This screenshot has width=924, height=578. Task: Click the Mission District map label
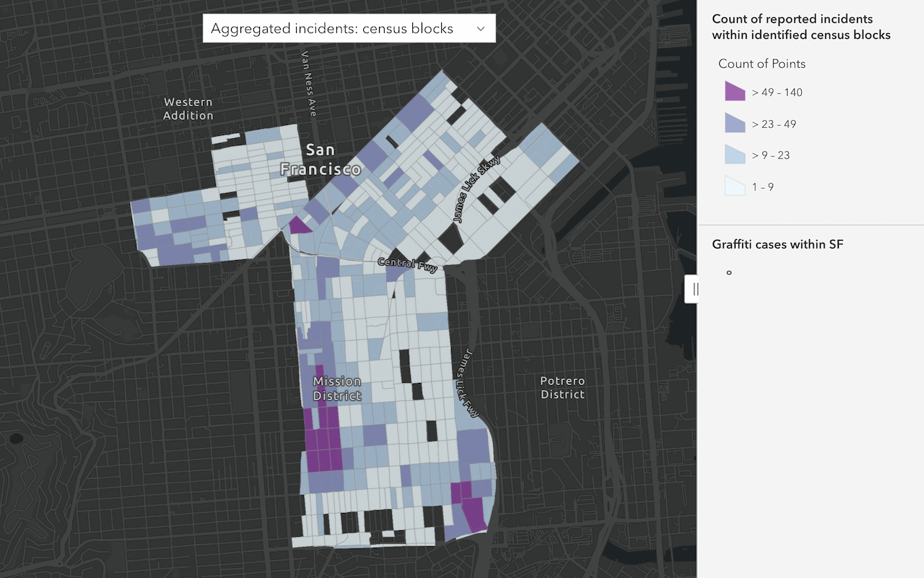tap(336, 388)
